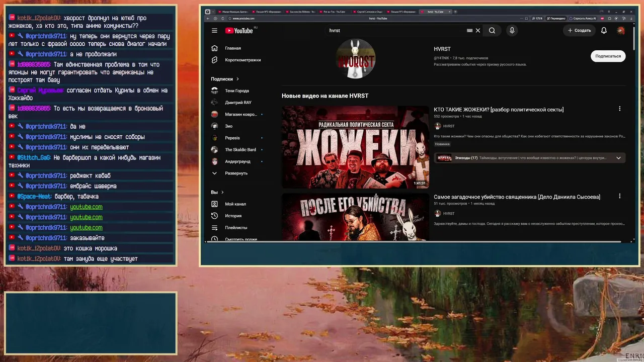
Task: Subscribe with the Подписаться button
Action: pos(608,56)
